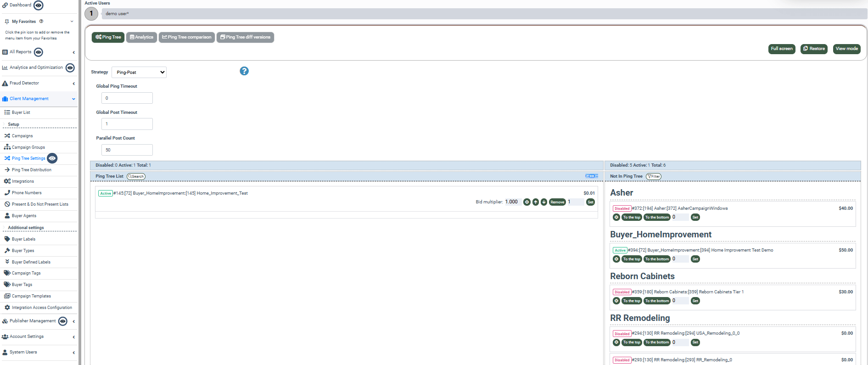This screenshot has height=365, width=868.
Task: Click the Ping Tree List layout toggle icon
Action: pos(592,176)
